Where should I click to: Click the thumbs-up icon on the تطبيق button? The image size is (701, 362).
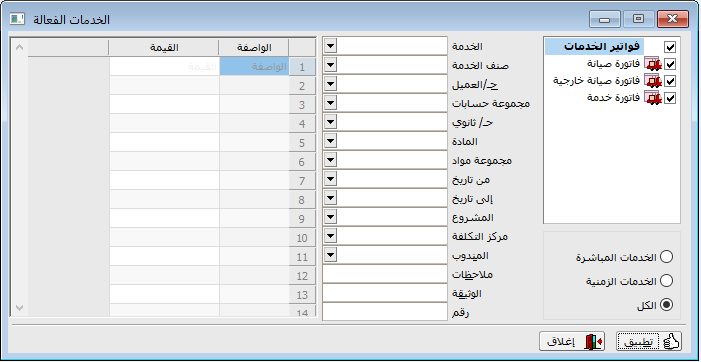670,342
